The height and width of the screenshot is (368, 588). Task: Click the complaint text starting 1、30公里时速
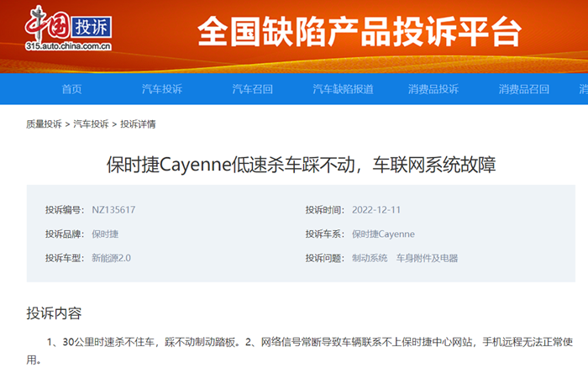pyautogui.click(x=300, y=350)
